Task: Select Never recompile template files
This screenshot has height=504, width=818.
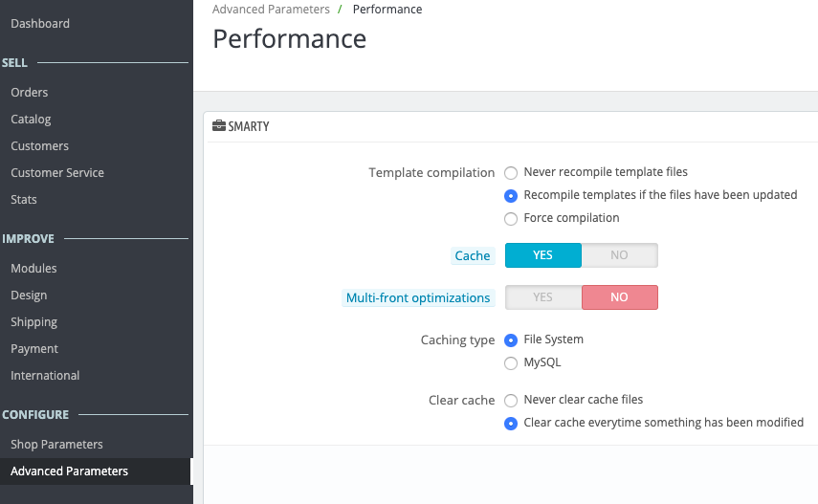Action: point(511,173)
